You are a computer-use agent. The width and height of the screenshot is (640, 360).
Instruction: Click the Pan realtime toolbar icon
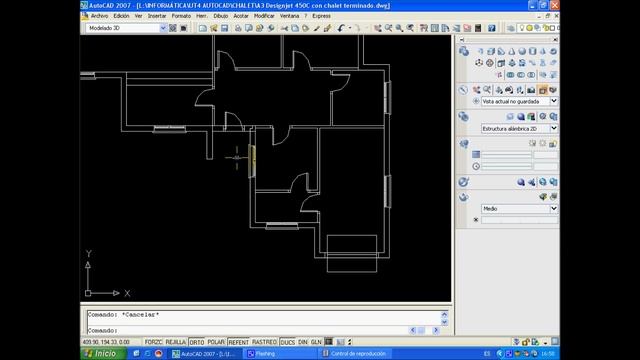(378, 28)
